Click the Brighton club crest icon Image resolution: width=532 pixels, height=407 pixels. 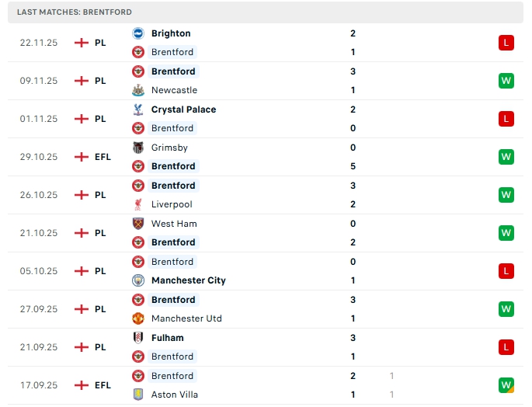pos(139,33)
